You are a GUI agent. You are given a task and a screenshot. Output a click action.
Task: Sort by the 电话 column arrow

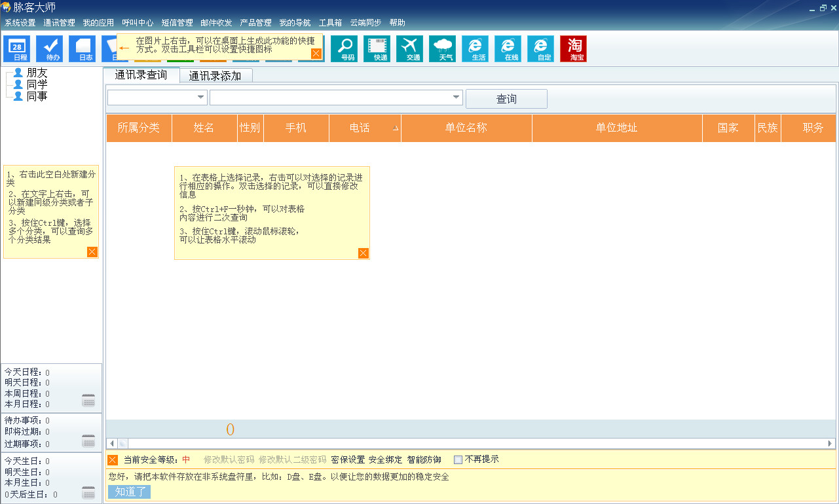[396, 128]
